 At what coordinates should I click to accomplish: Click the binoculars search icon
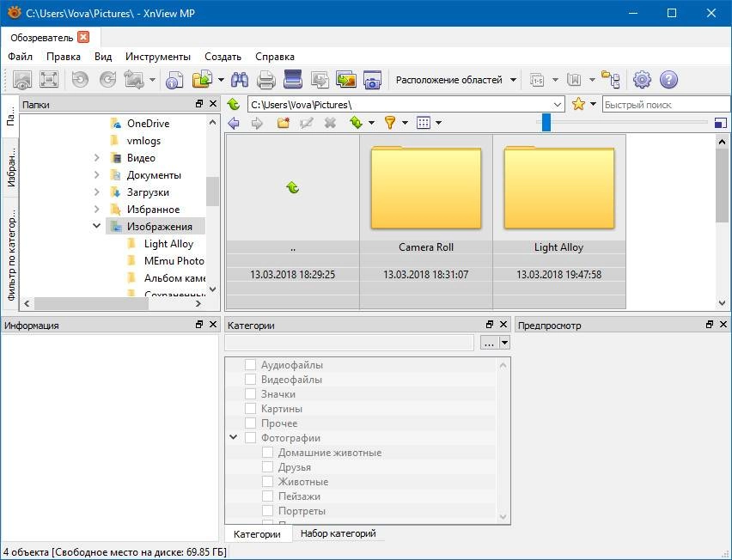coord(240,80)
